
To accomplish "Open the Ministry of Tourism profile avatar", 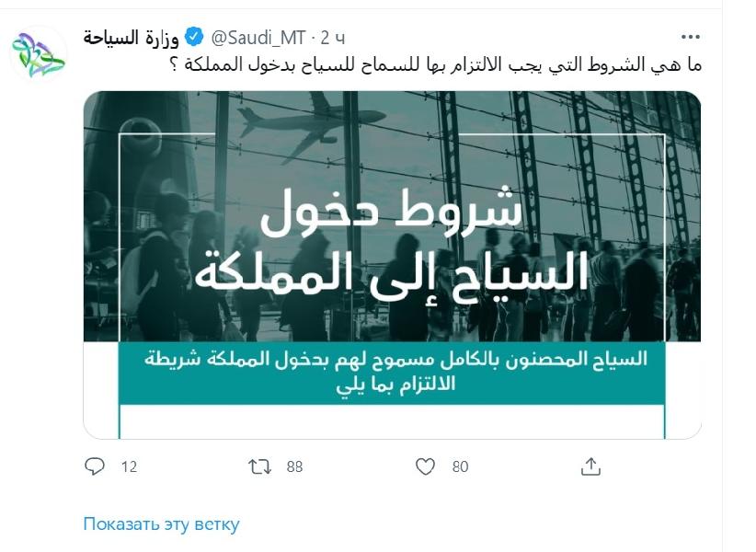I will [39, 54].
